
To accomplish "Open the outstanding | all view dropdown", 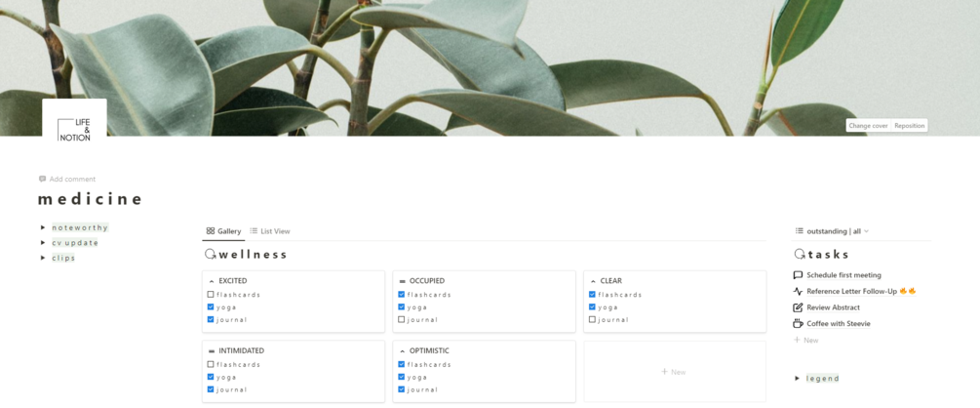I will 832,231.
